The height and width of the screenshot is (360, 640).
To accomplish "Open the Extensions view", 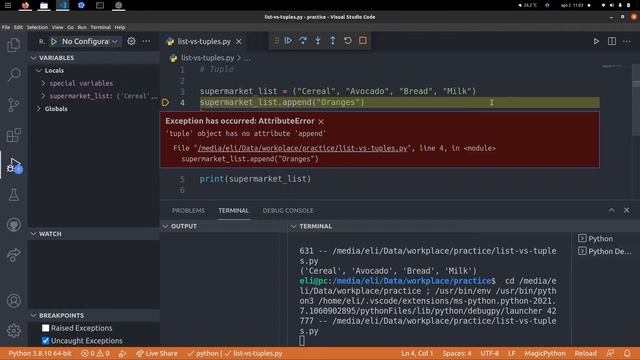I will [x=13, y=135].
